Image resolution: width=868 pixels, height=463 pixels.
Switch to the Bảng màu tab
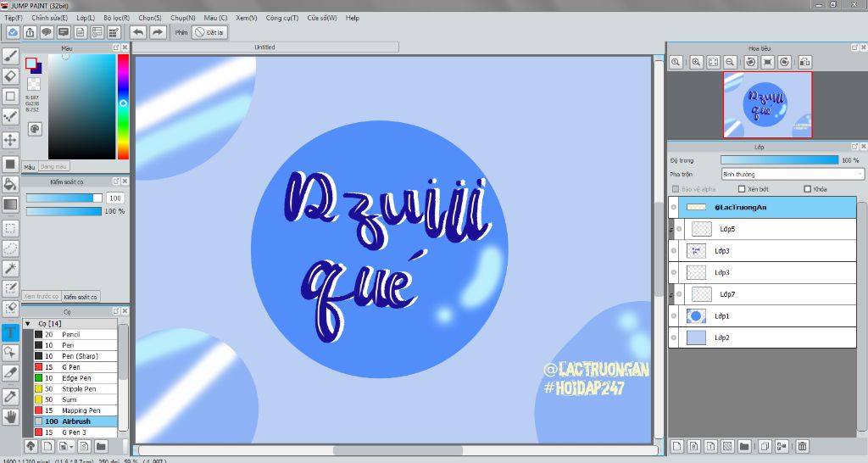pos(53,166)
